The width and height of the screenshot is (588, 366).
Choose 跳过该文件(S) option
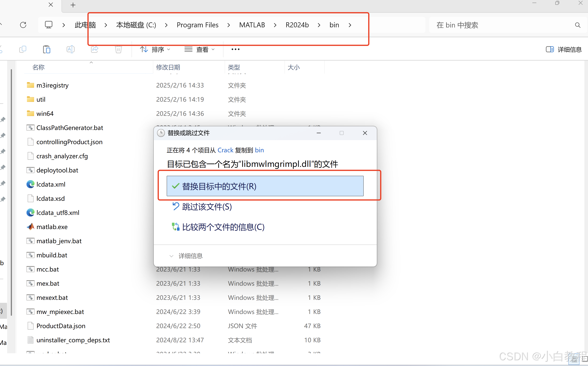(207, 207)
